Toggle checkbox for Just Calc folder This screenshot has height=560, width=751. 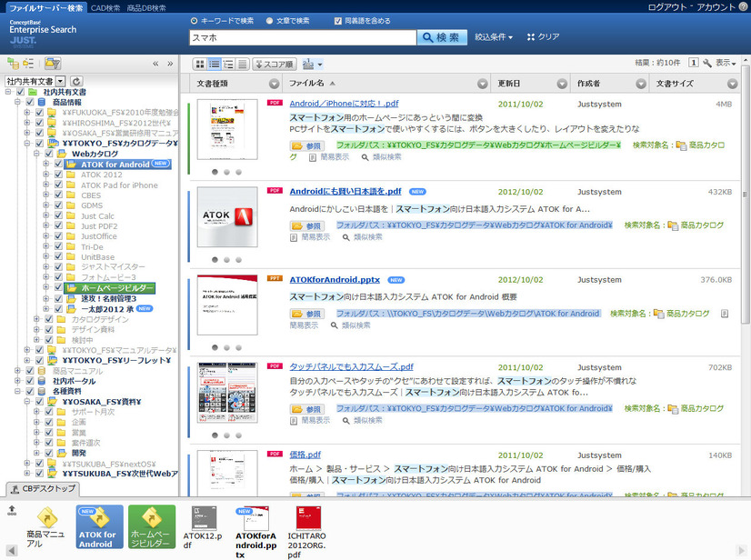pos(58,216)
